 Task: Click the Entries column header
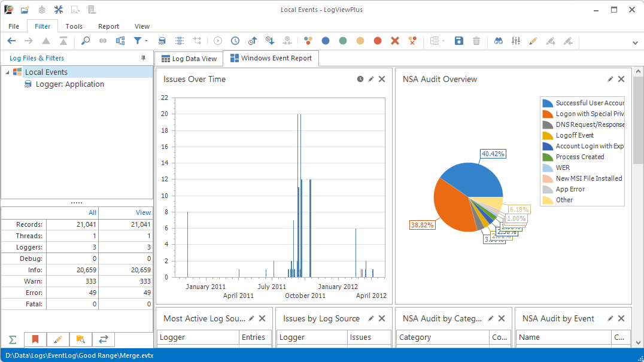pyautogui.click(x=255, y=337)
